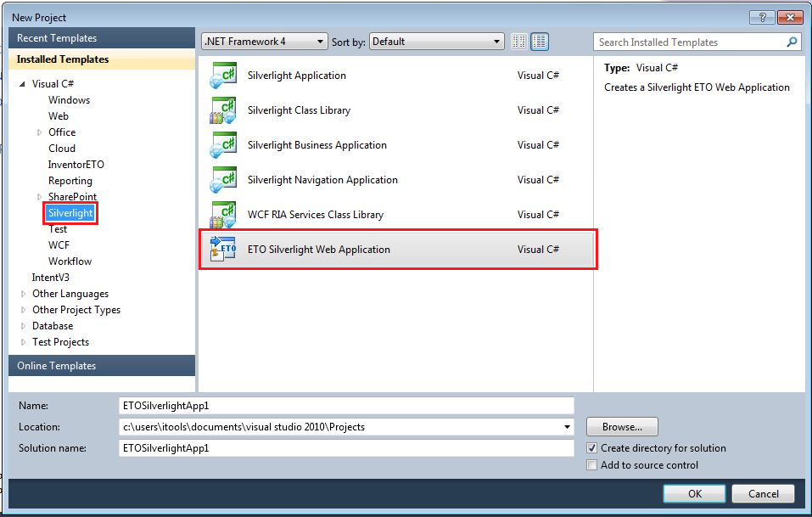Select the Web category

(x=58, y=116)
